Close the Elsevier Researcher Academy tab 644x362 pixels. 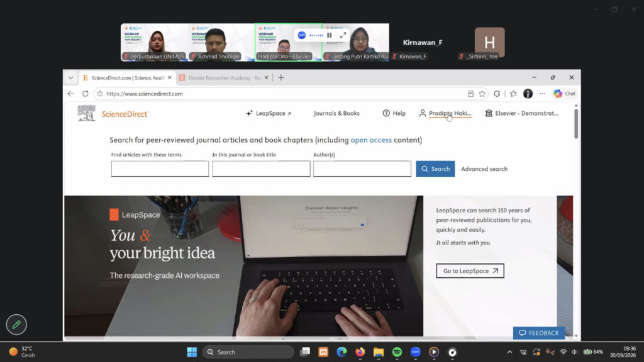[267, 77]
